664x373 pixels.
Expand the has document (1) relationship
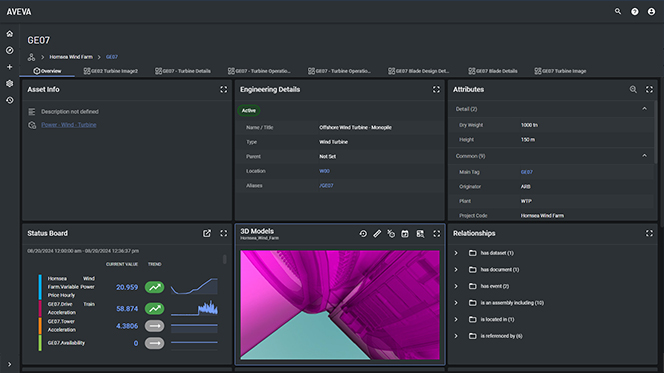point(456,270)
